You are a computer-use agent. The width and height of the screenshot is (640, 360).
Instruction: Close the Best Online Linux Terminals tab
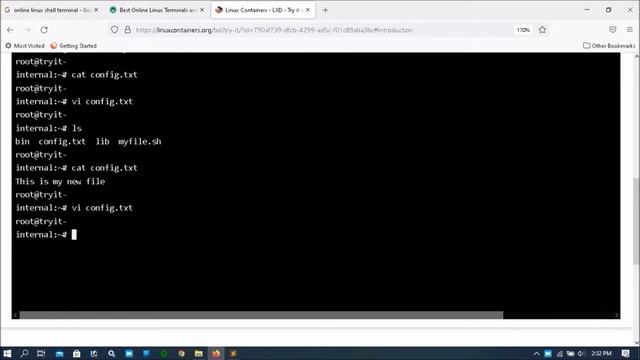pyautogui.click(x=202, y=10)
